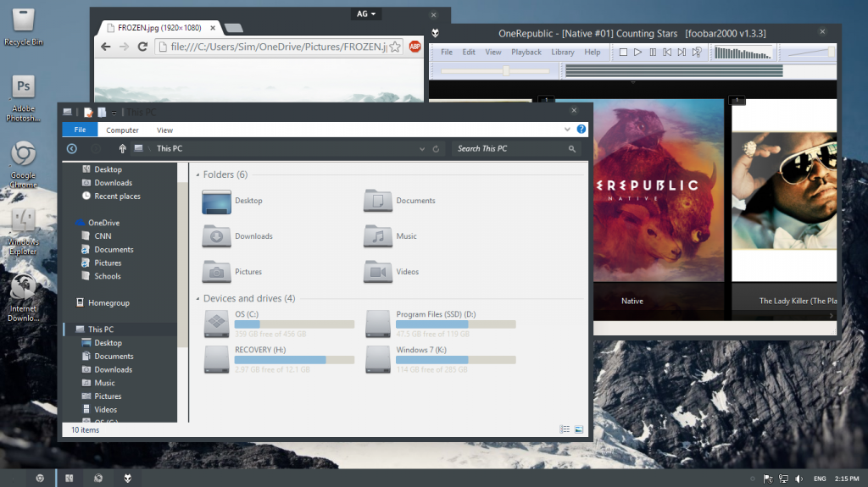Pause playback in foobar2000
868x487 pixels.
pos(652,53)
